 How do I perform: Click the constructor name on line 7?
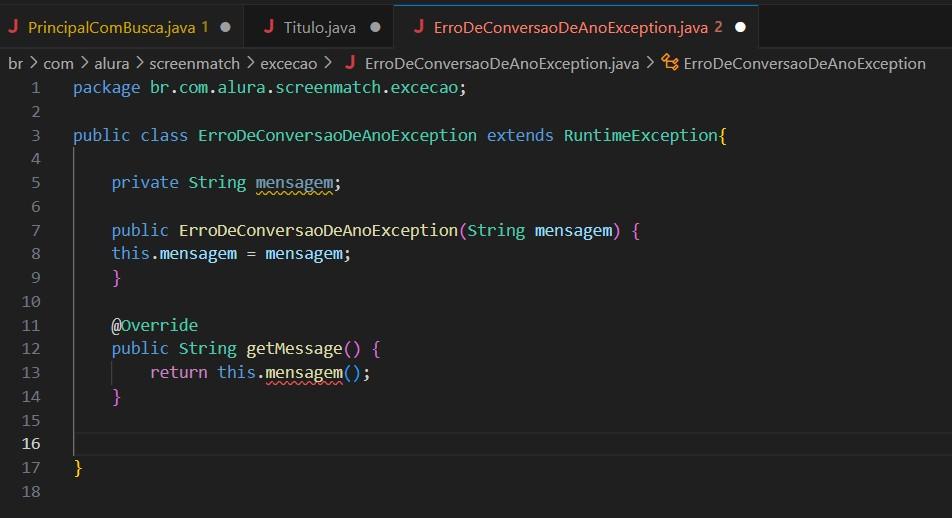click(x=318, y=231)
